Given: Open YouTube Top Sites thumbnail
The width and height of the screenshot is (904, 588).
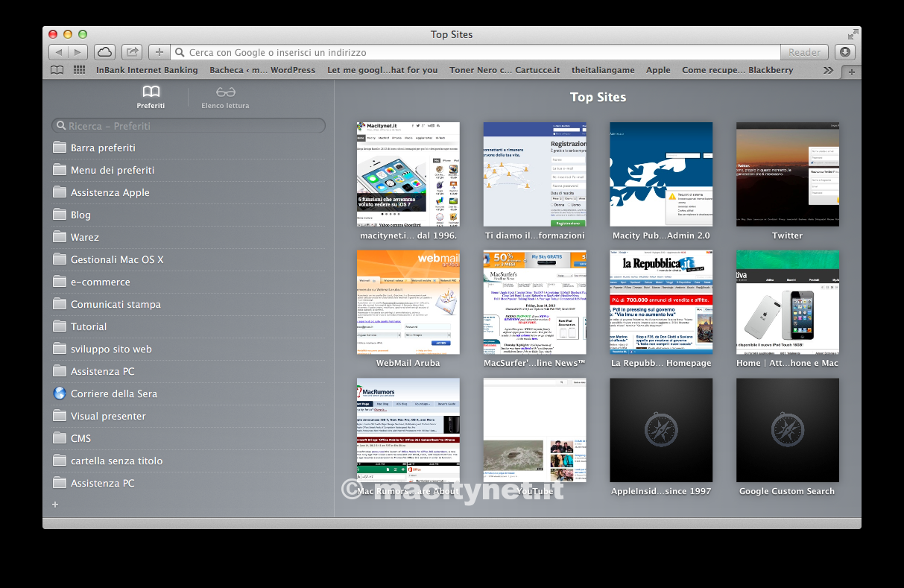Looking at the screenshot, I should pyautogui.click(x=534, y=430).
